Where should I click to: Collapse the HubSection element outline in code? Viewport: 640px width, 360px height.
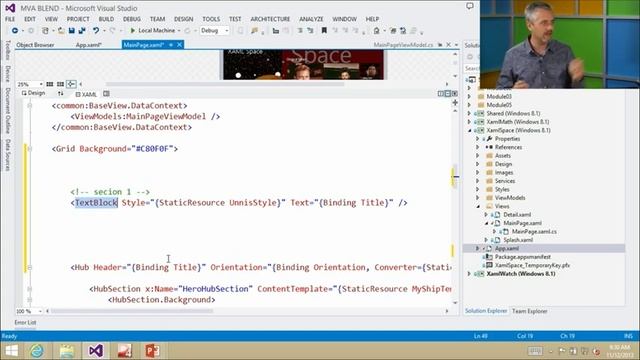(x=29, y=289)
